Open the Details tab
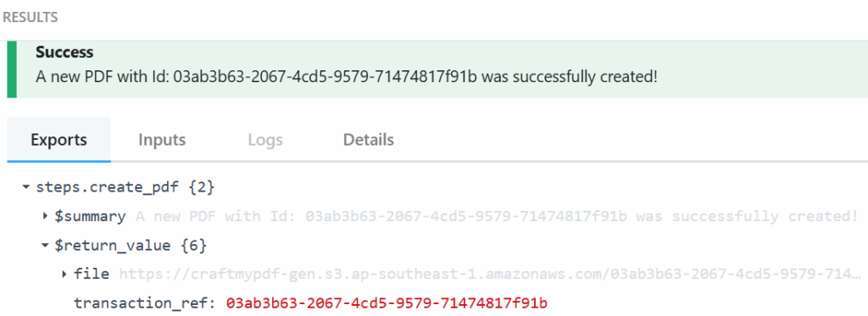 (x=368, y=140)
